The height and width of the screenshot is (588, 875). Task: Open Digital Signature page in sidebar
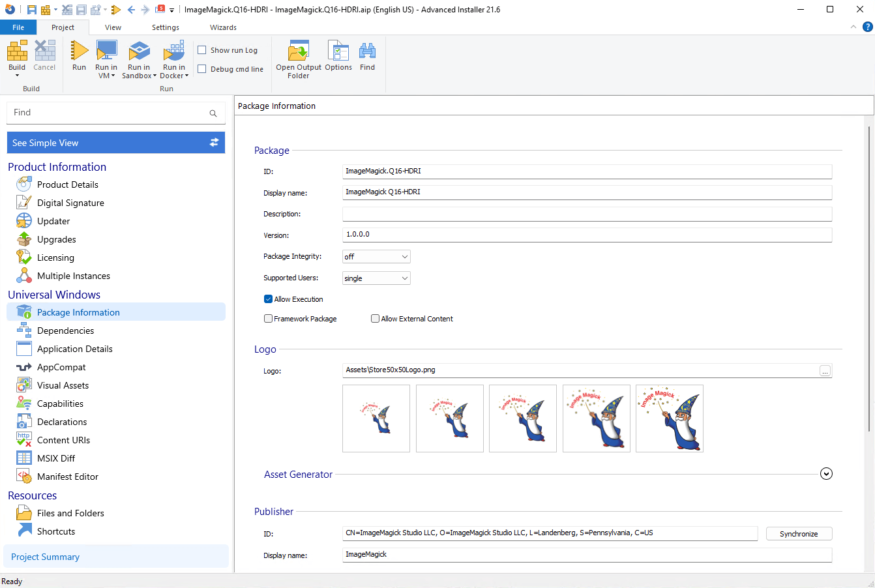pyautogui.click(x=70, y=203)
